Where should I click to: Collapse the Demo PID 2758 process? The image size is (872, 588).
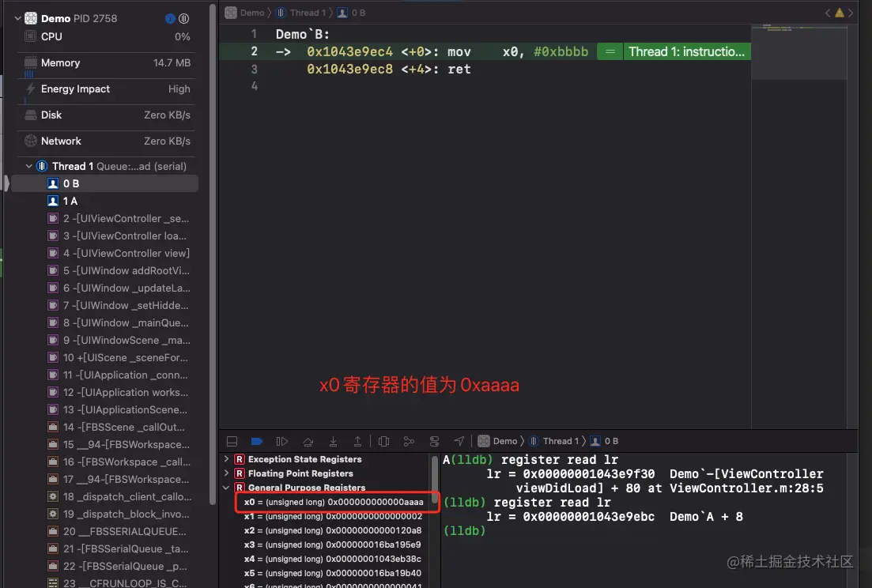click(x=17, y=18)
